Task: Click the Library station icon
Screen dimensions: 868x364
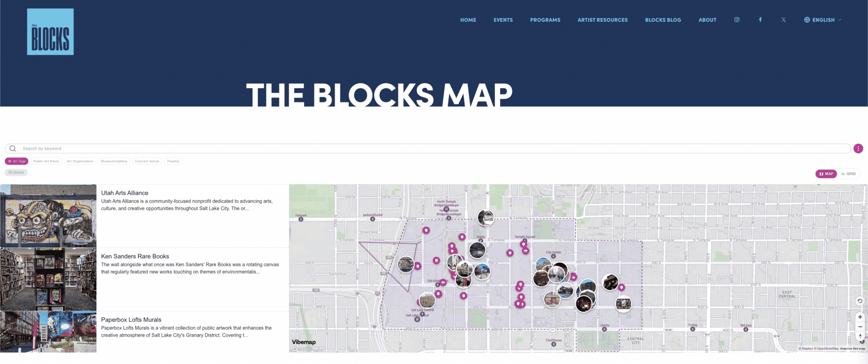Action: (604, 329)
